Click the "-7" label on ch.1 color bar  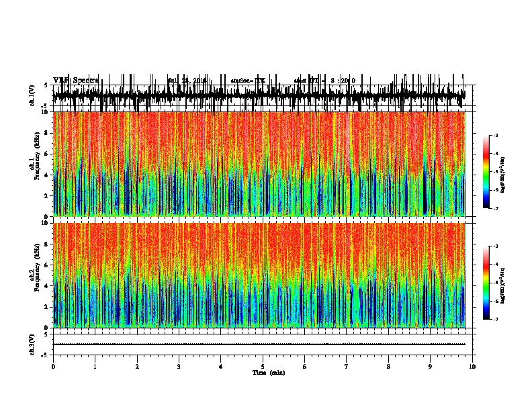495,208
